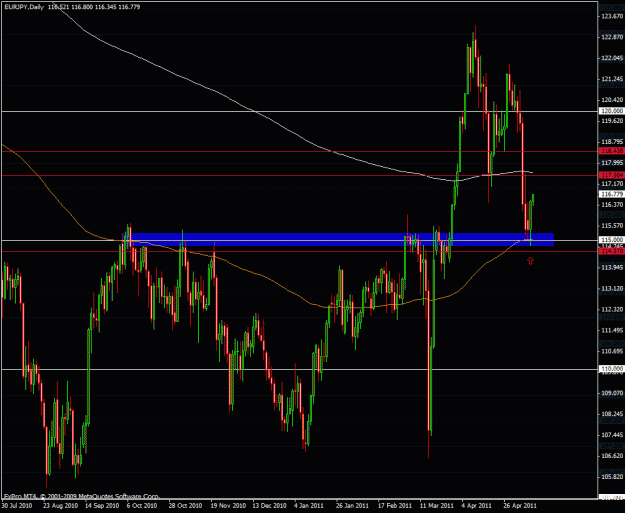The image size is (625, 513).
Task: Click the 121.245 price axis label
Action: (612, 79)
